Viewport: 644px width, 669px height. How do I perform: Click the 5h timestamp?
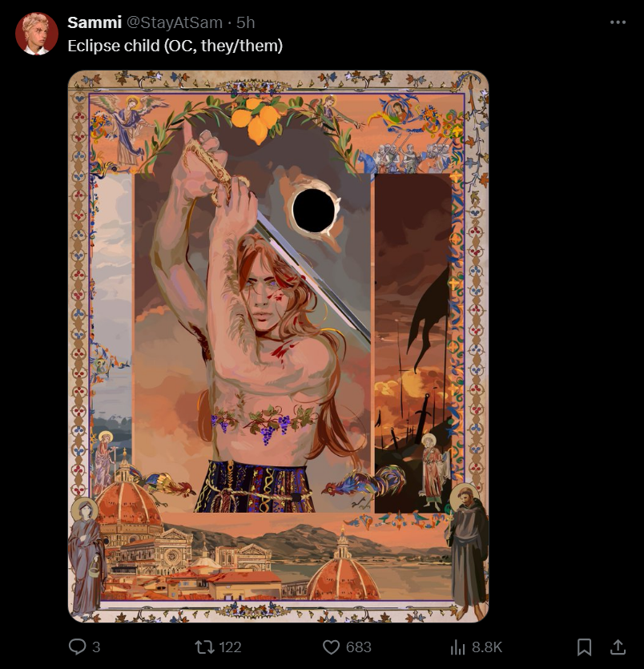click(246, 22)
